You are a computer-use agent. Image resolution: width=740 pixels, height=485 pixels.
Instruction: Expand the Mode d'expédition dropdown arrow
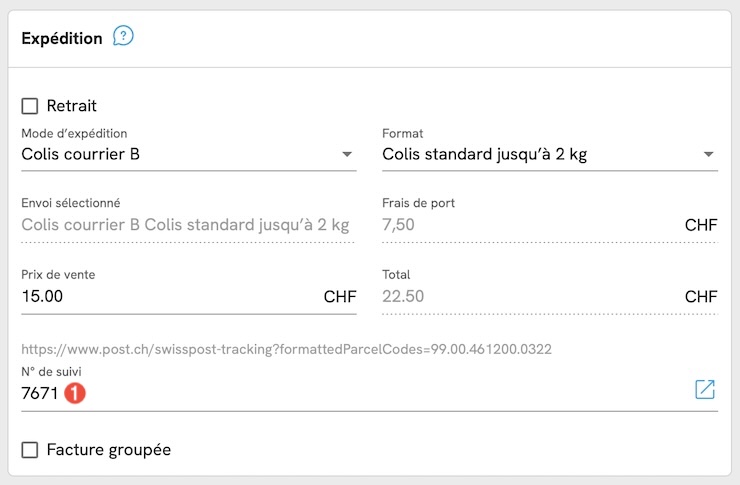tap(347, 155)
